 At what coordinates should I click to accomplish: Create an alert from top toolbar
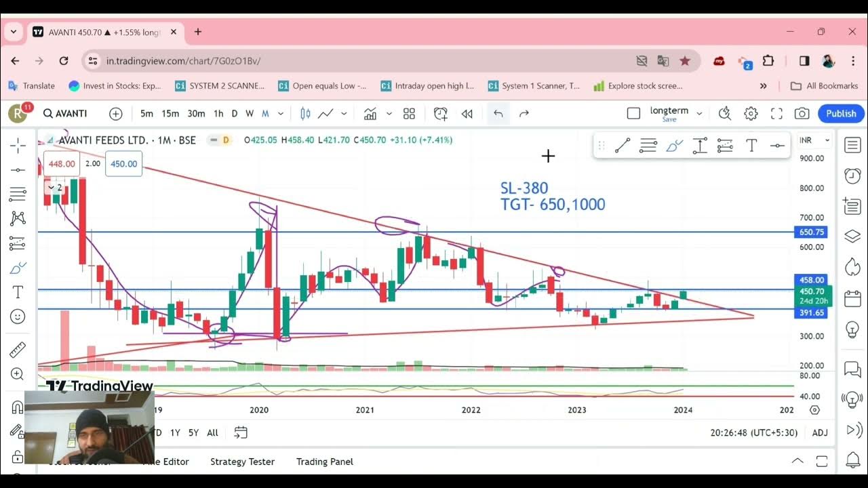(441, 113)
